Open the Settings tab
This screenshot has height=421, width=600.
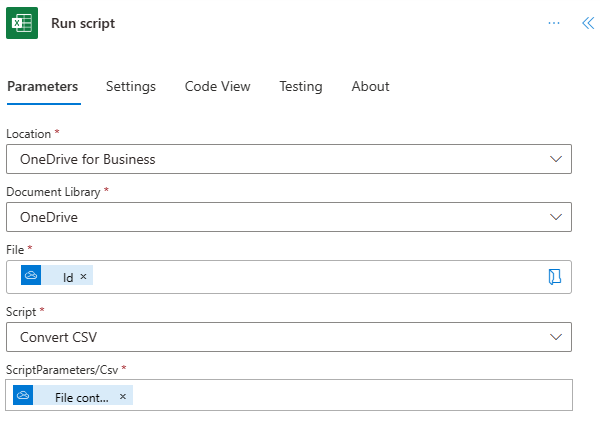pos(131,86)
